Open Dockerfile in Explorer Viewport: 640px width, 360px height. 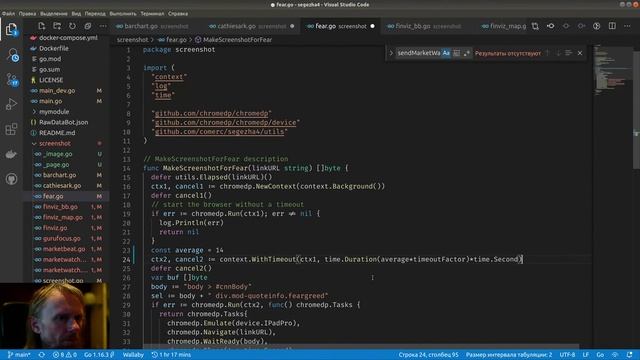click(53, 48)
